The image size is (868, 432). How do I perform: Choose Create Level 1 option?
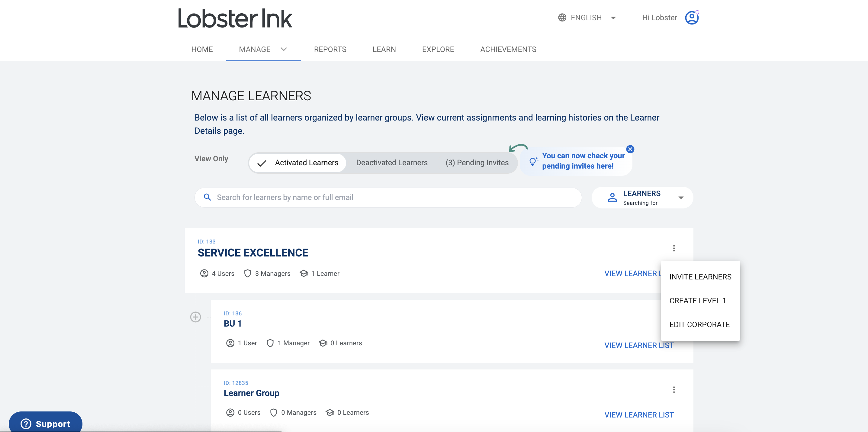pos(698,301)
